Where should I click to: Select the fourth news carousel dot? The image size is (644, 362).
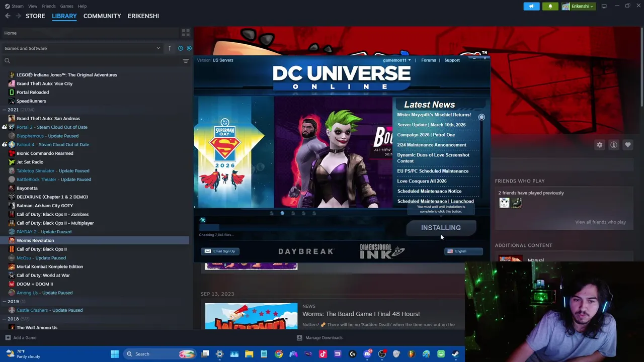tap(303, 213)
